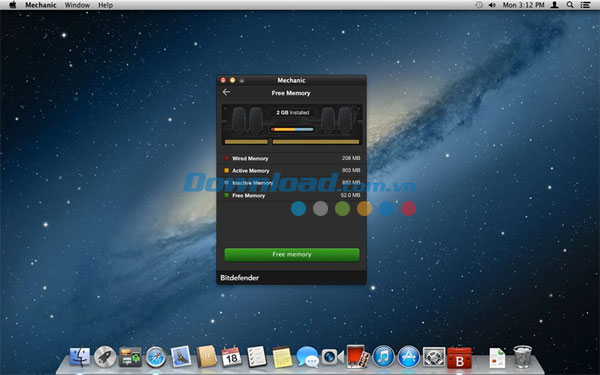Open Mail from the Dock
The image size is (600, 375).
(x=181, y=356)
